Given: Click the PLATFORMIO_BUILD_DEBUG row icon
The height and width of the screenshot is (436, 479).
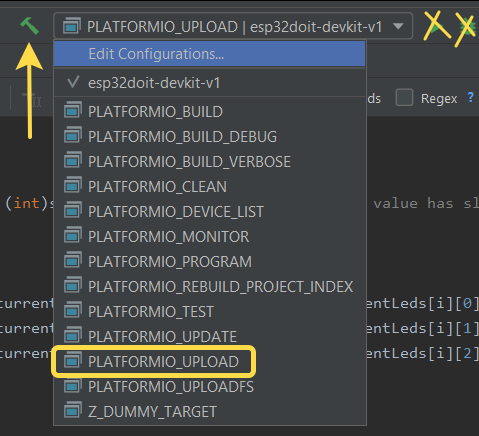Looking at the screenshot, I should tap(73, 135).
